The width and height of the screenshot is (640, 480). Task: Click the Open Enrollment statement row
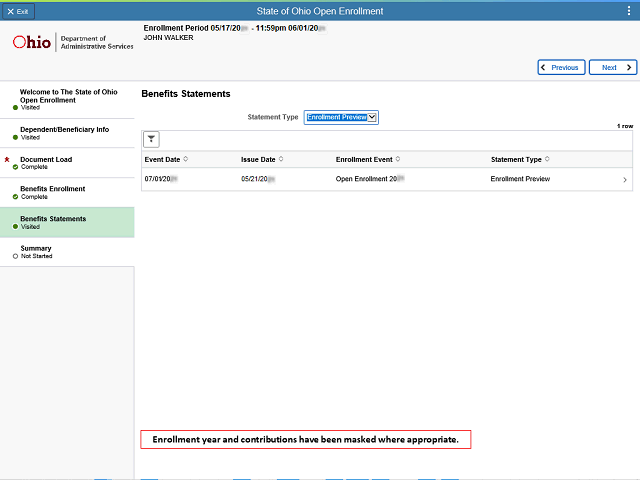[x=387, y=179]
